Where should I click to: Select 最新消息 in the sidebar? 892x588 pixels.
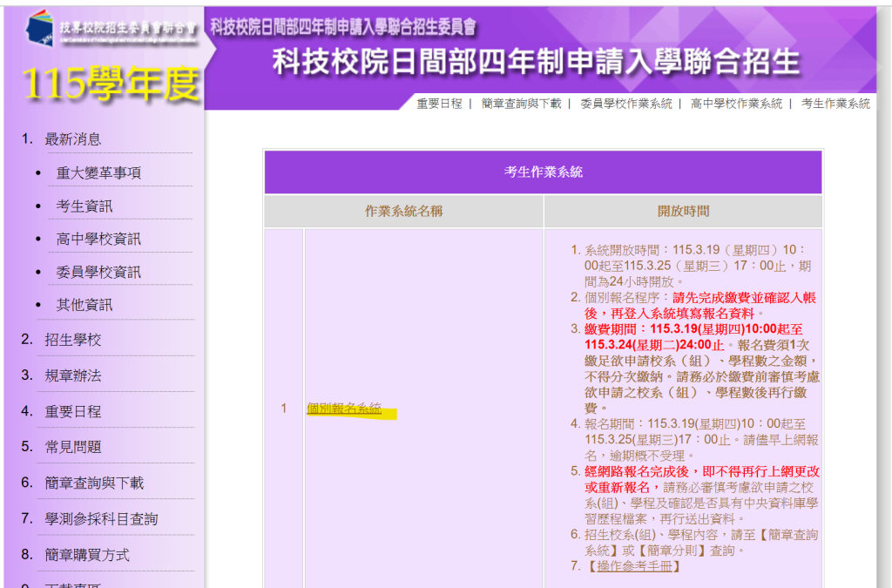73,139
